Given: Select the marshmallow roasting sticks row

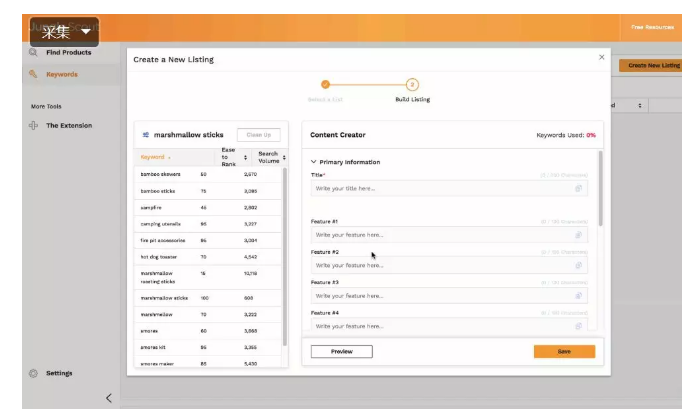Looking at the screenshot, I should [208, 277].
